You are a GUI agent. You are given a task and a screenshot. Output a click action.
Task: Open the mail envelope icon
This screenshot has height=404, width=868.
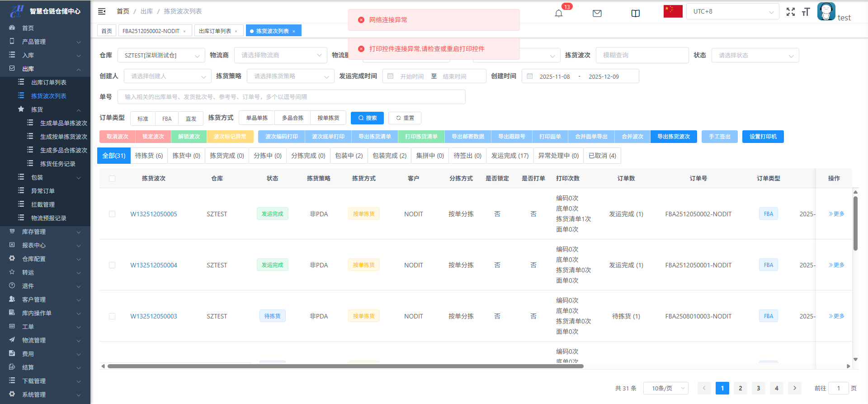pyautogui.click(x=597, y=13)
